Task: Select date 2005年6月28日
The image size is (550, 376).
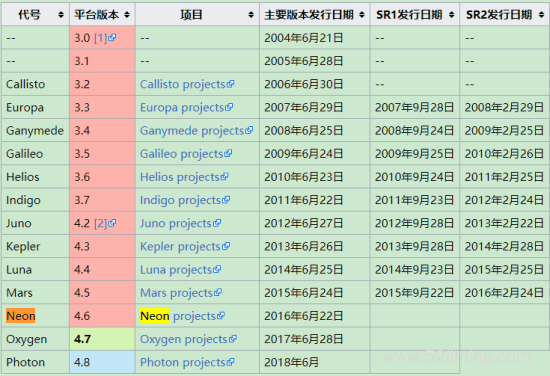Action: (x=303, y=61)
